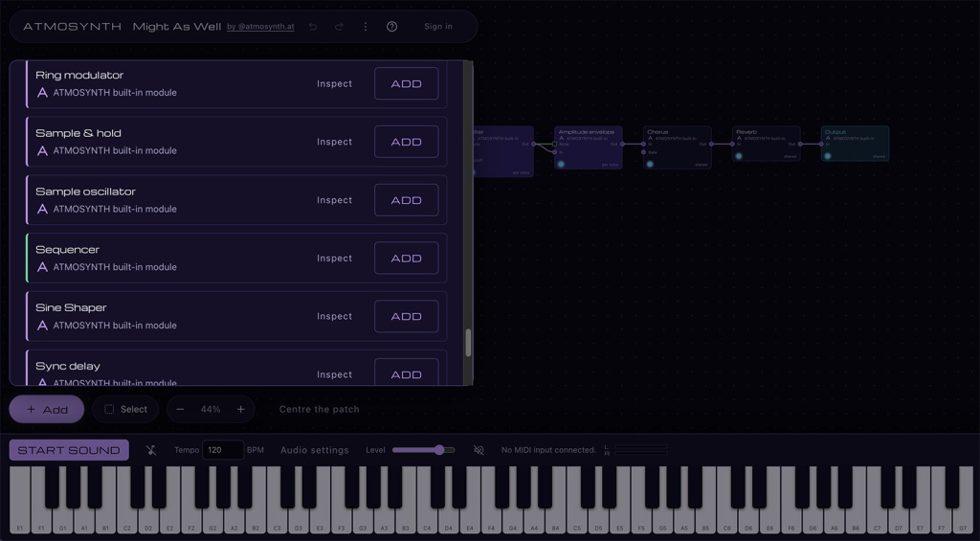Play the C4 piano key
The image size is (980, 541).
[x=427, y=519]
